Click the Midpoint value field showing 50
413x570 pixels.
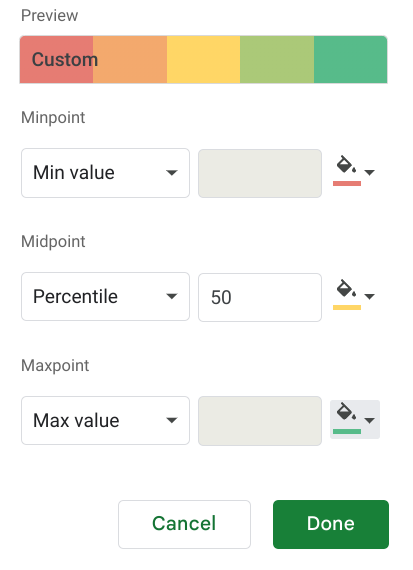[260, 297]
